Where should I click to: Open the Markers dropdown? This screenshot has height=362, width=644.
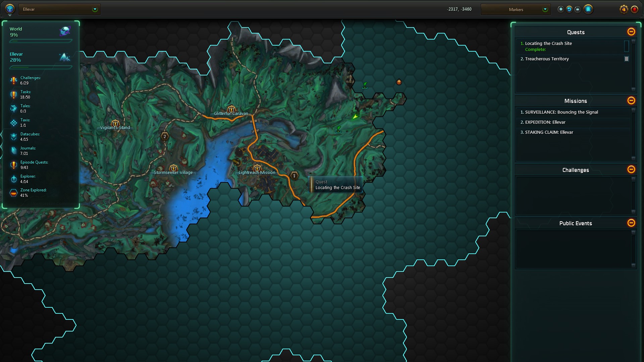click(x=516, y=9)
